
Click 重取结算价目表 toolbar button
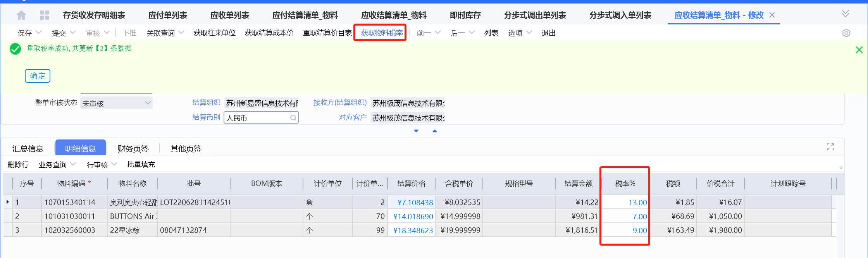tap(327, 33)
